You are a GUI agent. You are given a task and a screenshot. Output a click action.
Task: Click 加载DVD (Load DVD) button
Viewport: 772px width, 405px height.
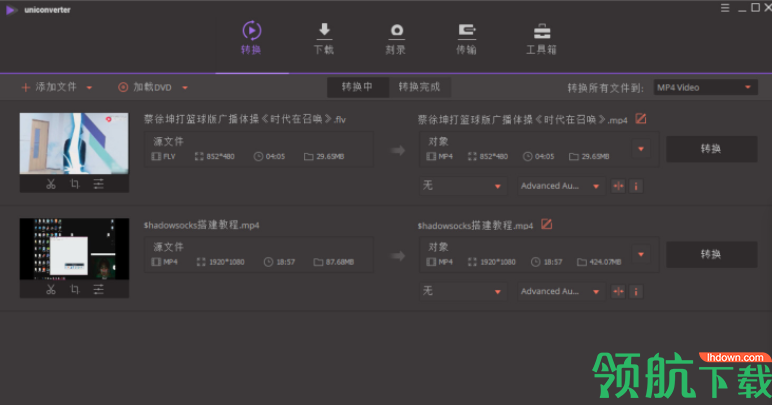click(x=145, y=87)
